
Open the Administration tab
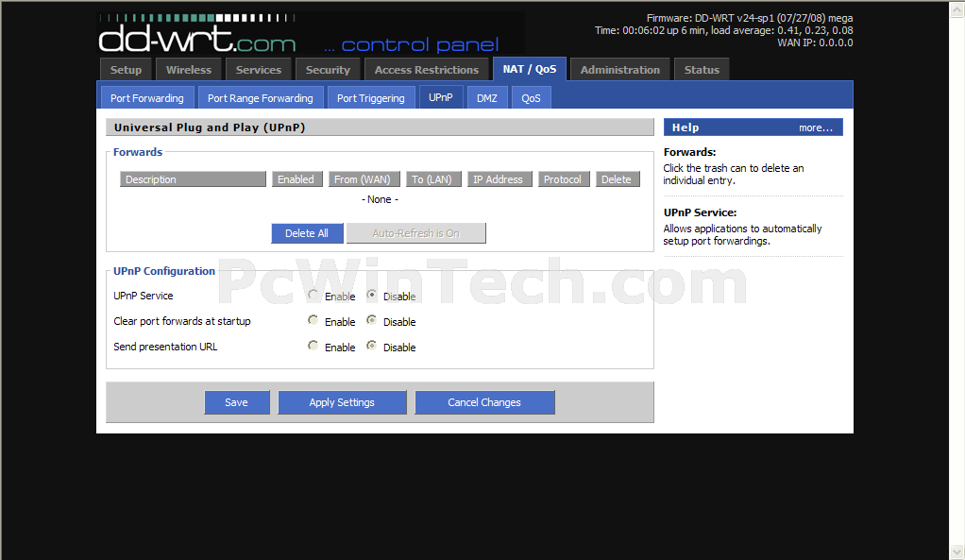point(619,70)
